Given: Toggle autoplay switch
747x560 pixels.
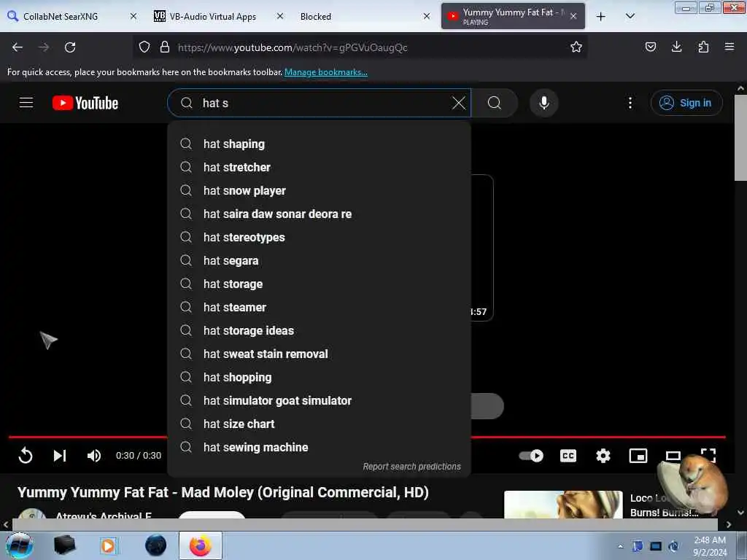Looking at the screenshot, I should click(531, 456).
